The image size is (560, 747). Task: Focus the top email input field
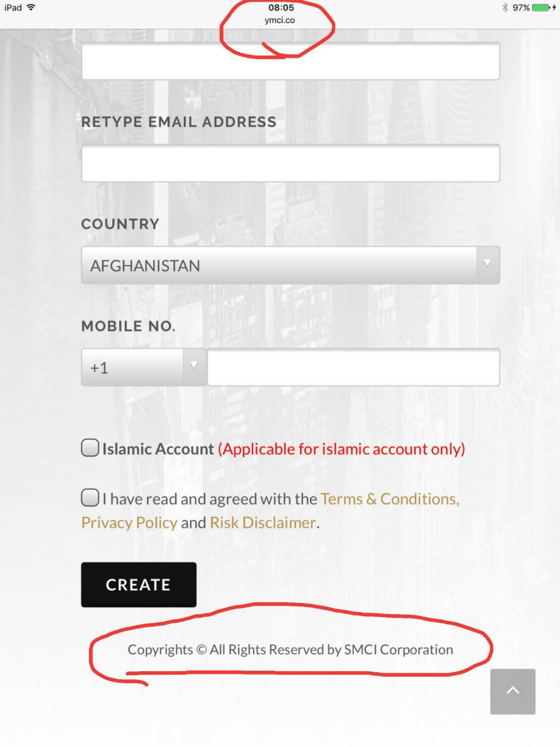[x=291, y=61]
